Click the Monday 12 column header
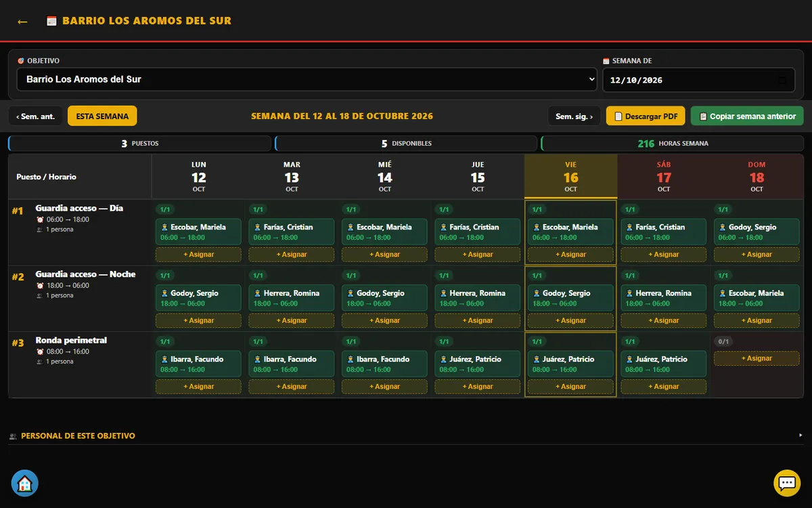 pyautogui.click(x=198, y=177)
